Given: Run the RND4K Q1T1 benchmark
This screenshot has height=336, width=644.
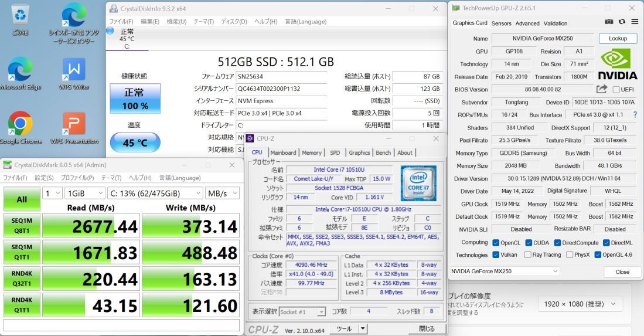Looking at the screenshot, I should 22,305.
